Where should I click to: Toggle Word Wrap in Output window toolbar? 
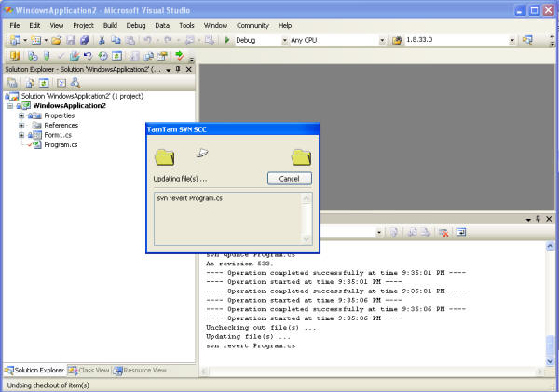[461, 233]
